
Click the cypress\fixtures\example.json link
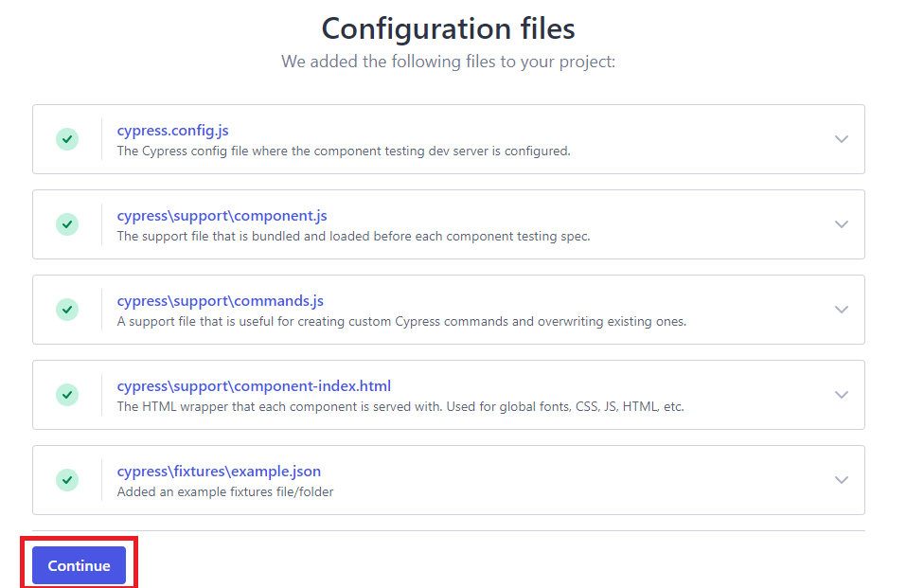(220, 472)
